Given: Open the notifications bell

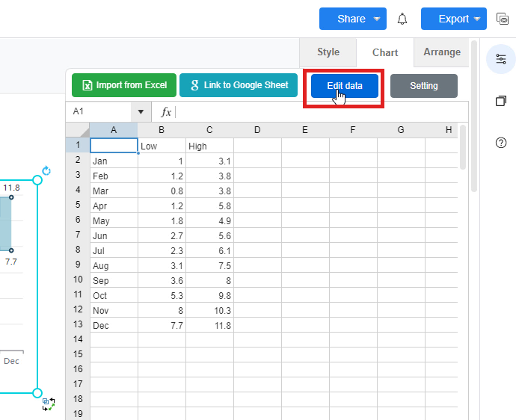Looking at the screenshot, I should pyautogui.click(x=402, y=19).
